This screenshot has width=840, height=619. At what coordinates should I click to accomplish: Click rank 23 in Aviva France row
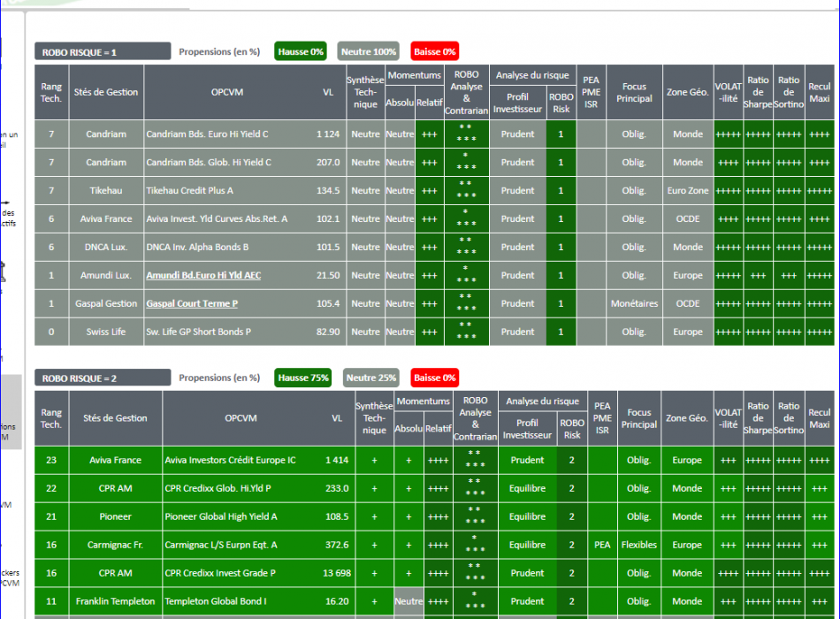pos(51,460)
